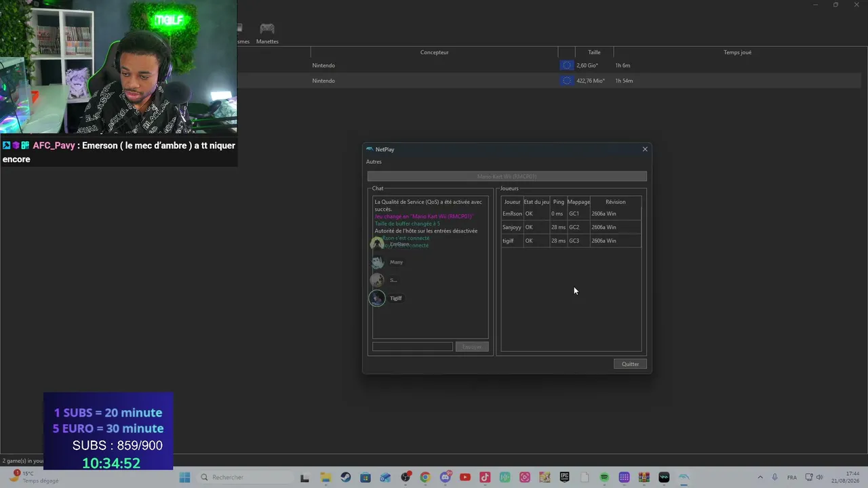The image size is (868, 488).
Task: Click the Envoyer chat send button
Action: click(x=472, y=347)
